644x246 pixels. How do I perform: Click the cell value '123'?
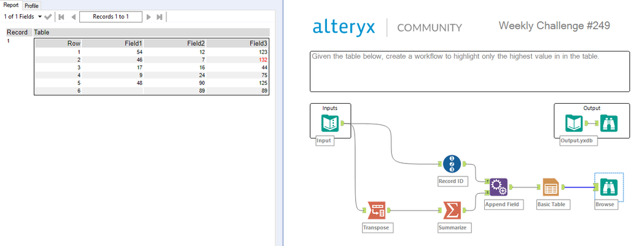coord(263,52)
